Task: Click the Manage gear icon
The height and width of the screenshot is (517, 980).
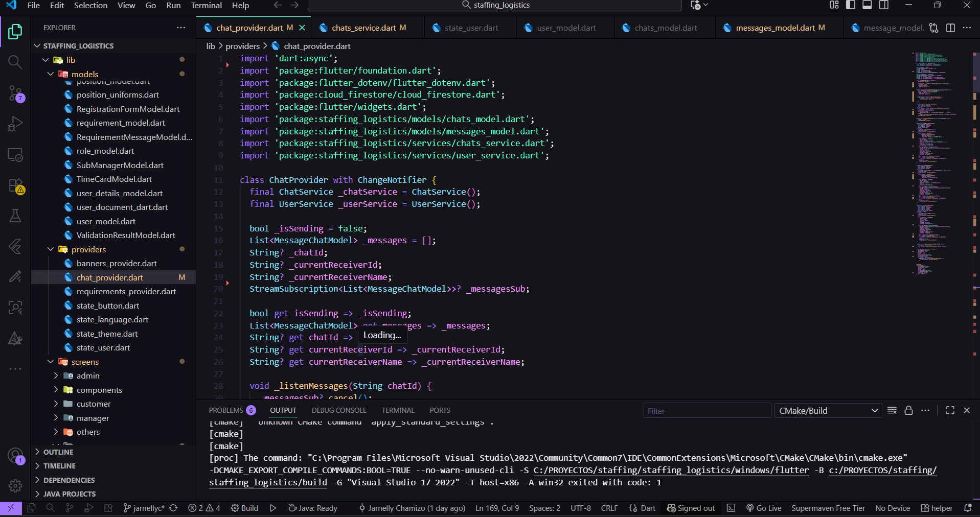Action: pyautogui.click(x=15, y=485)
